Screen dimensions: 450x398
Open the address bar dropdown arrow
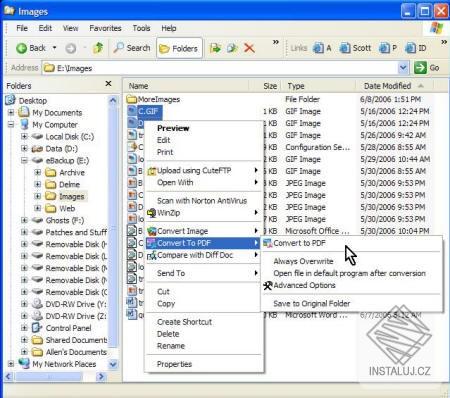(403, 68)
